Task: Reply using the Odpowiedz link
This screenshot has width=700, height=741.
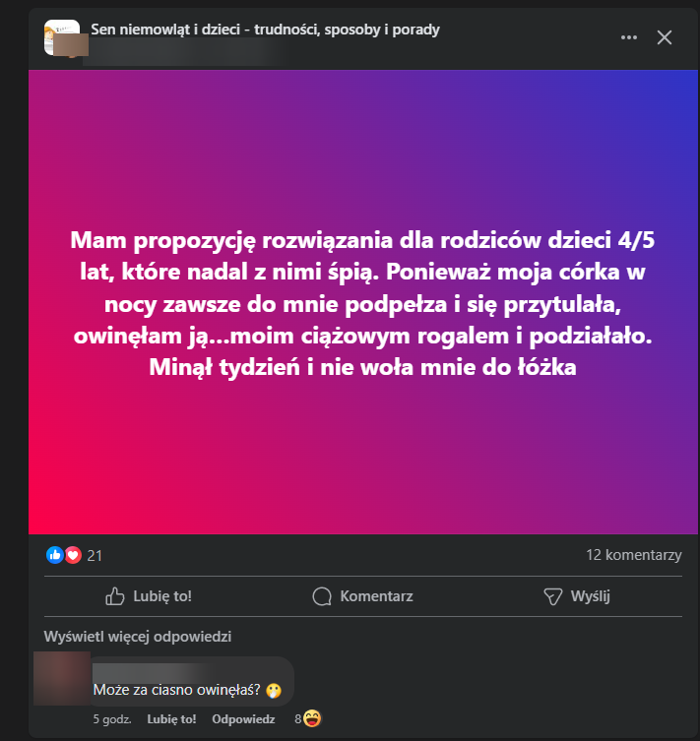Action: click(x=243, y=719)
